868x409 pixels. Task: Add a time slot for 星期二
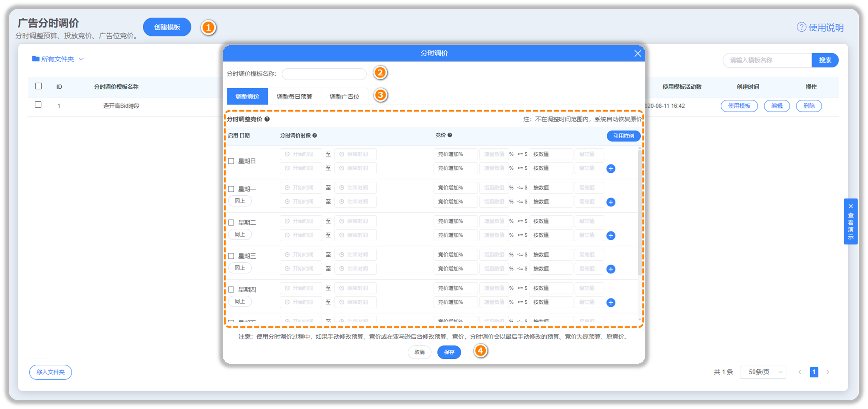pyautogui.click(x=611, y=236)
